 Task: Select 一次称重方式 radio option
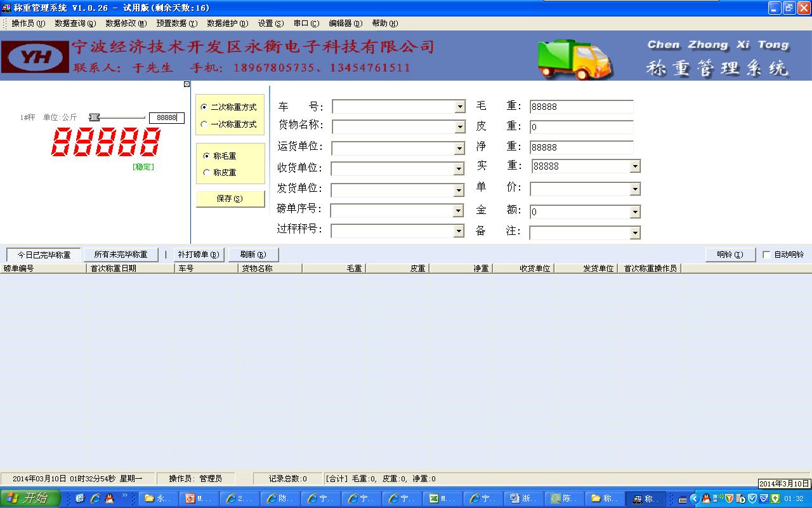coord(204,124)
